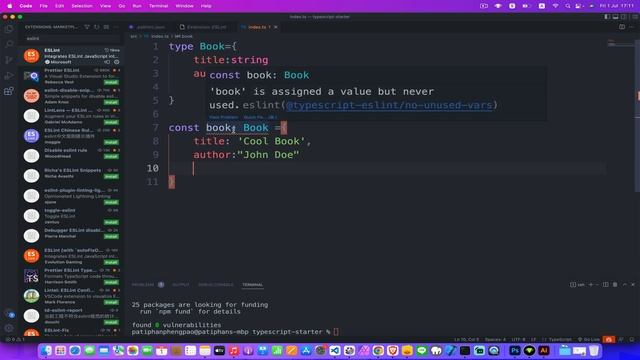Open the eslint-plugin-linting-lightning extension entry
Screen dimensions: 640x360
(71, 196)
